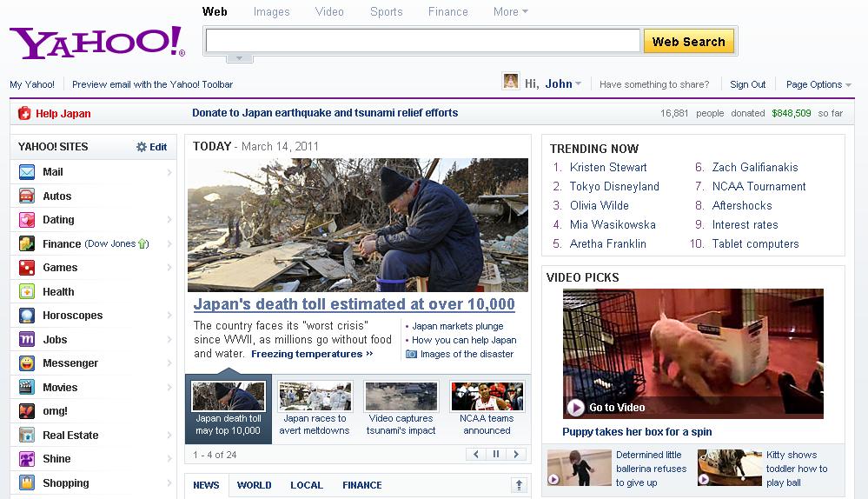Expand the Mail row chevron

169,172
